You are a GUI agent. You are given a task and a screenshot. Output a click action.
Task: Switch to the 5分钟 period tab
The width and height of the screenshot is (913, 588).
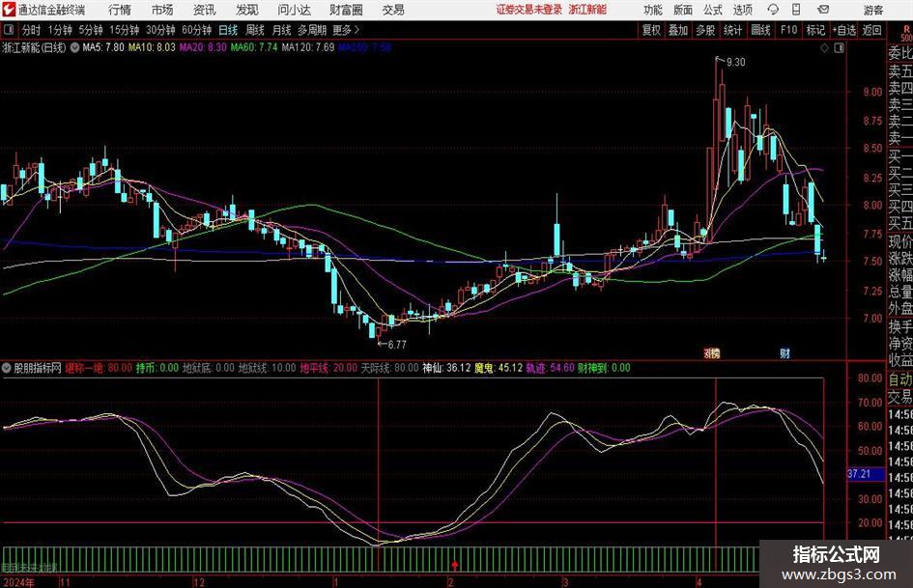click(91, 30)
